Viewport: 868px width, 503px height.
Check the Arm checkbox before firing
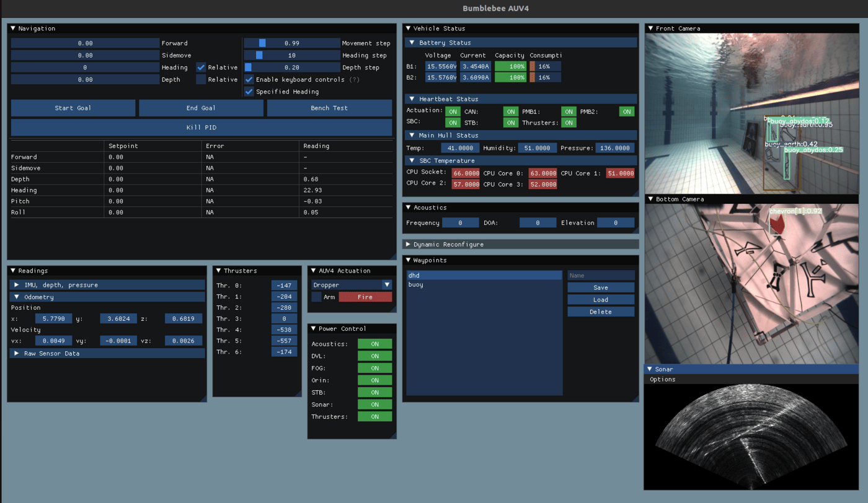point(316,297)
